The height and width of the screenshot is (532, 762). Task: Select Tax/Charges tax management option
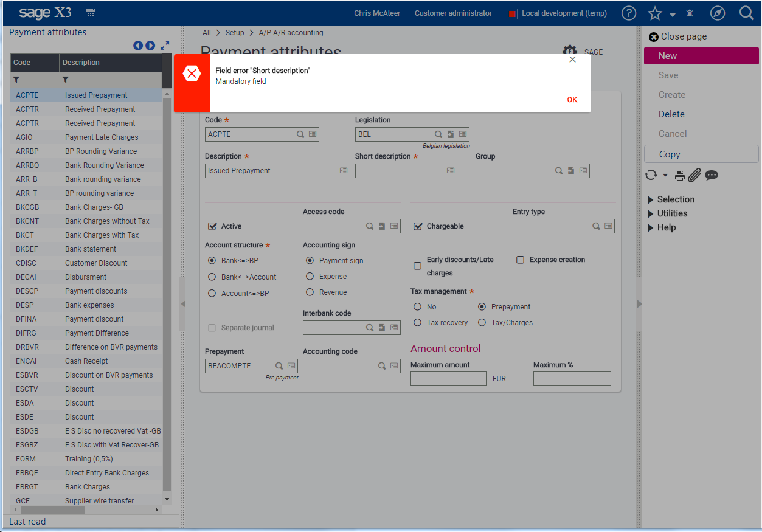tap(482, 323)
